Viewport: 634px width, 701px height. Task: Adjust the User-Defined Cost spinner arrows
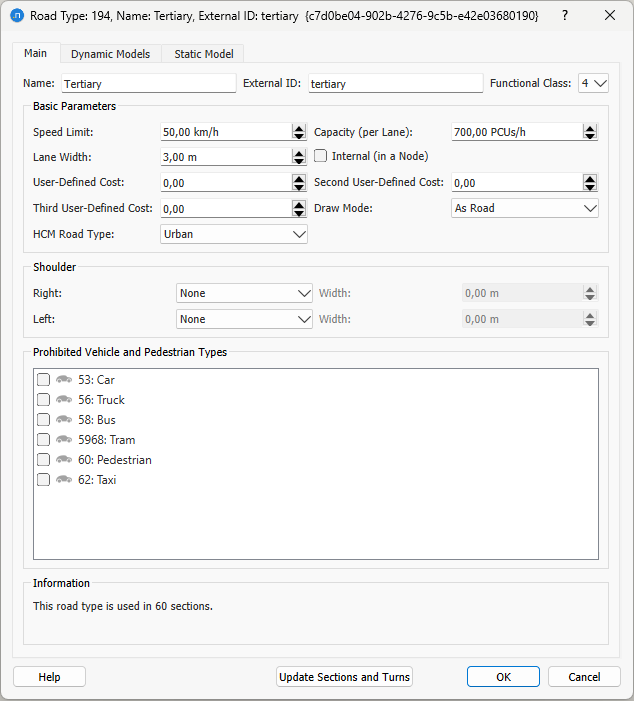[299, 183]
